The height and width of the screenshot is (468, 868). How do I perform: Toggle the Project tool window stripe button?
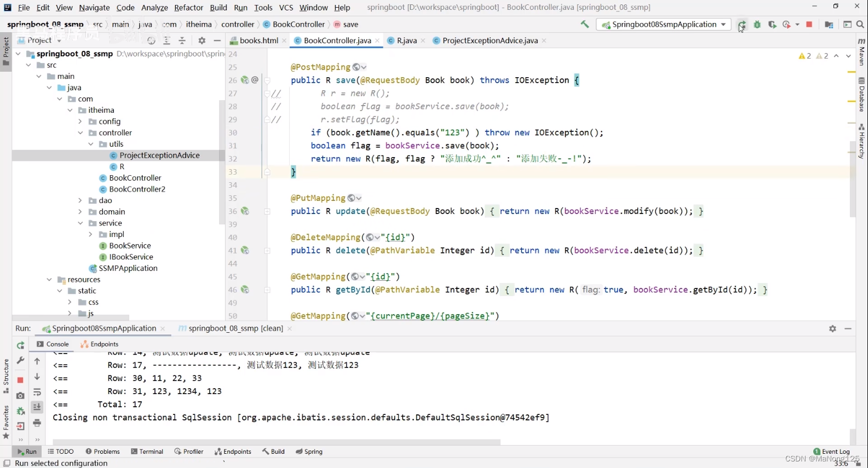pos(6,51)
